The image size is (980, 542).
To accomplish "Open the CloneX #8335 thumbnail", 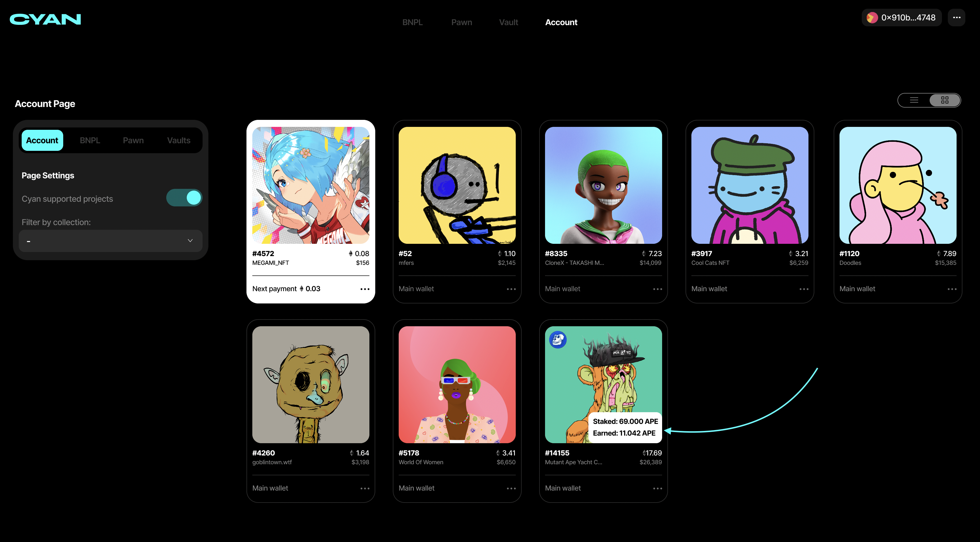I will coord(603,185).
